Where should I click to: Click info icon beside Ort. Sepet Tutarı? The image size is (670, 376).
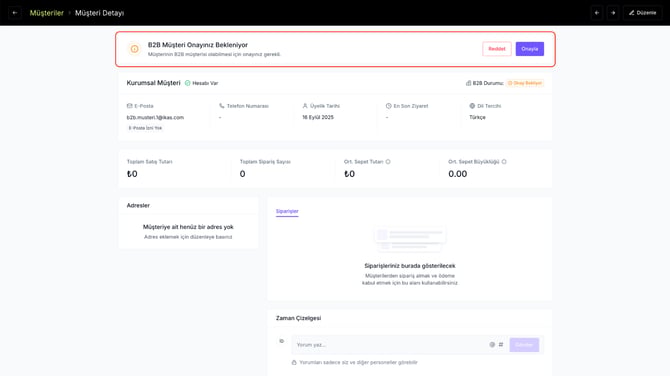pos(388,162)
